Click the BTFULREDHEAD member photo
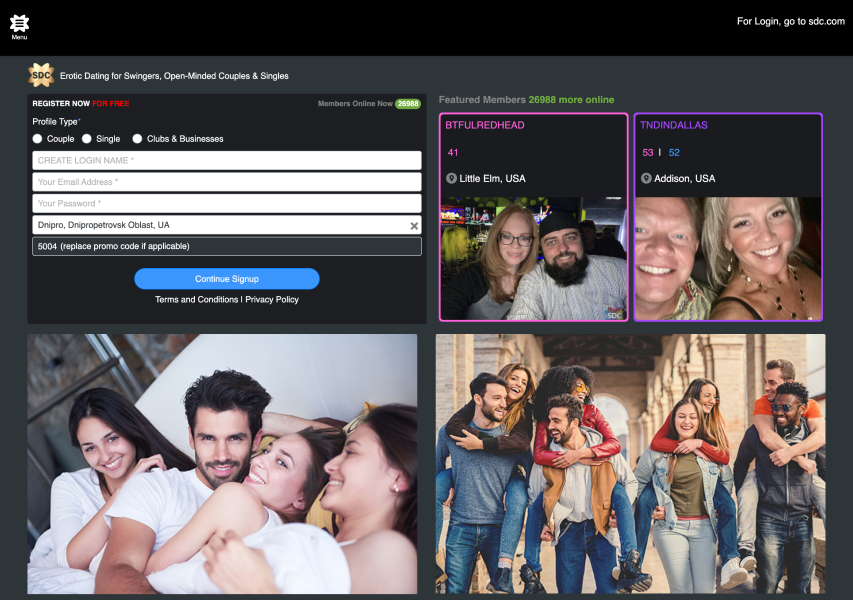 click(x=534, y=258)
